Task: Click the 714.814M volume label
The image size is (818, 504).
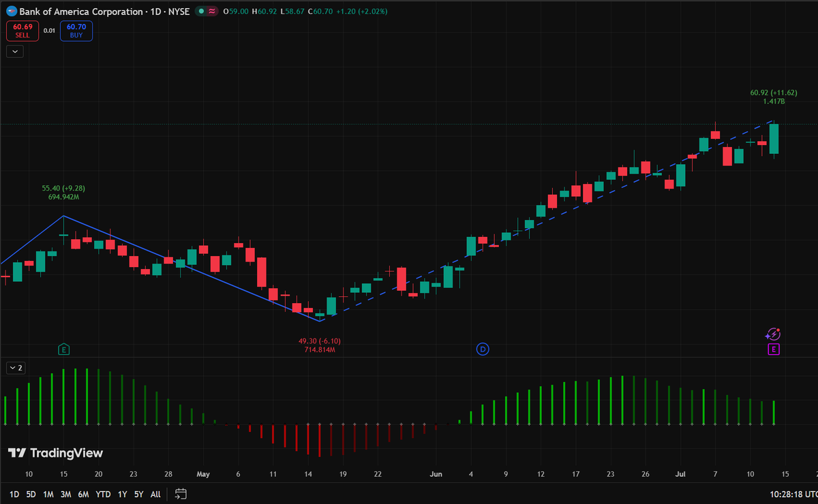Action: pyautogui.click(x=320, y=349)
